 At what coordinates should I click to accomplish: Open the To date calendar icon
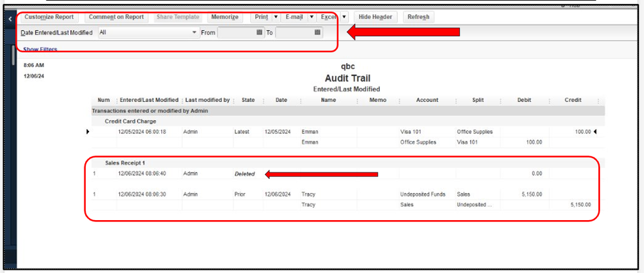(317, 32)
